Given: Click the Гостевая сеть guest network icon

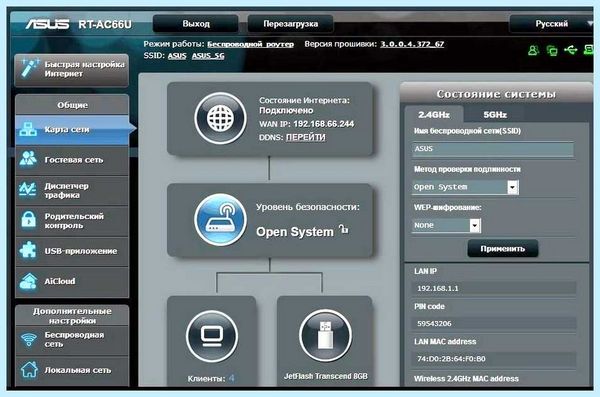Looking at the screenshot, I should [x=28, y=158].
